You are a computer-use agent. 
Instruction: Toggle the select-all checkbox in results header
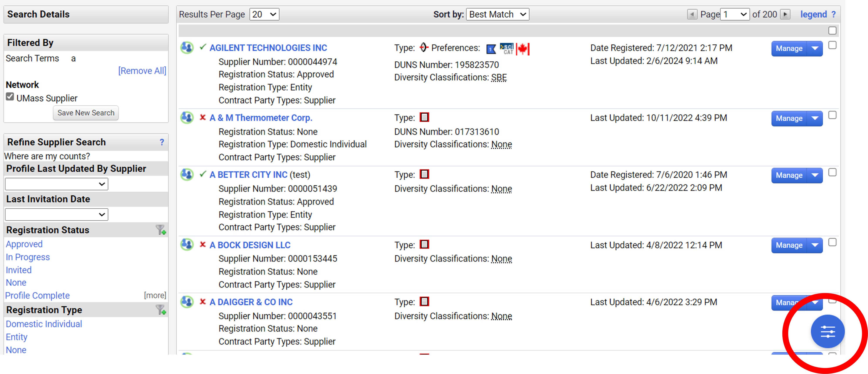point(832,31)
